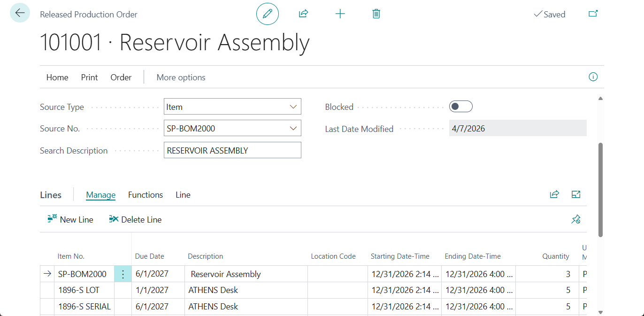The height and width of the screenshot is (316, 644).
Task: Click the page information icon
Action: click(593, 77)
